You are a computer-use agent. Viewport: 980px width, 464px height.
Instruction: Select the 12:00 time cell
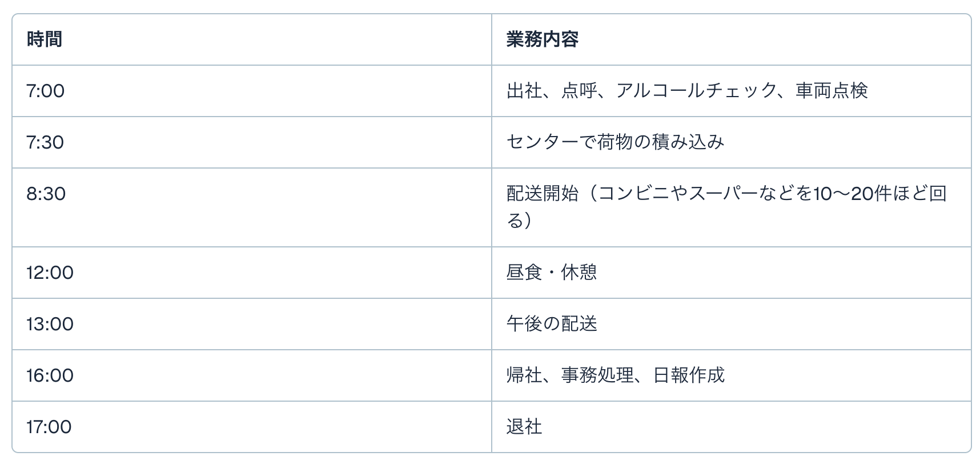[x=50, y=273]
